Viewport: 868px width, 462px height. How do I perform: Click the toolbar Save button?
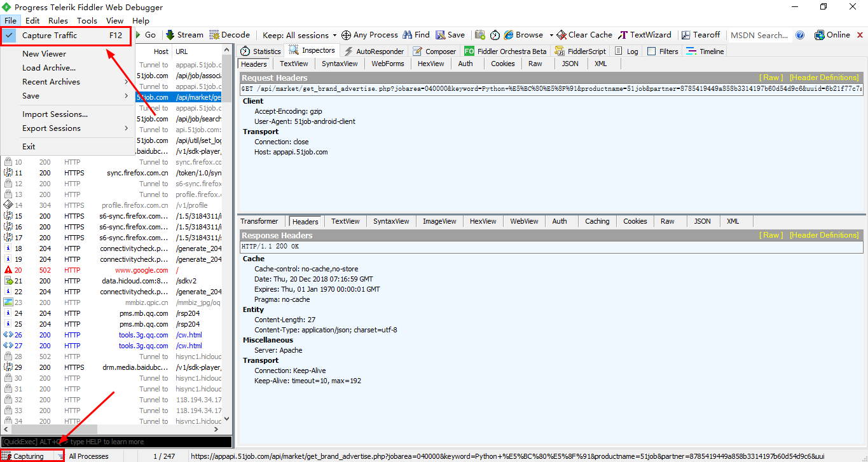[450, 35]
